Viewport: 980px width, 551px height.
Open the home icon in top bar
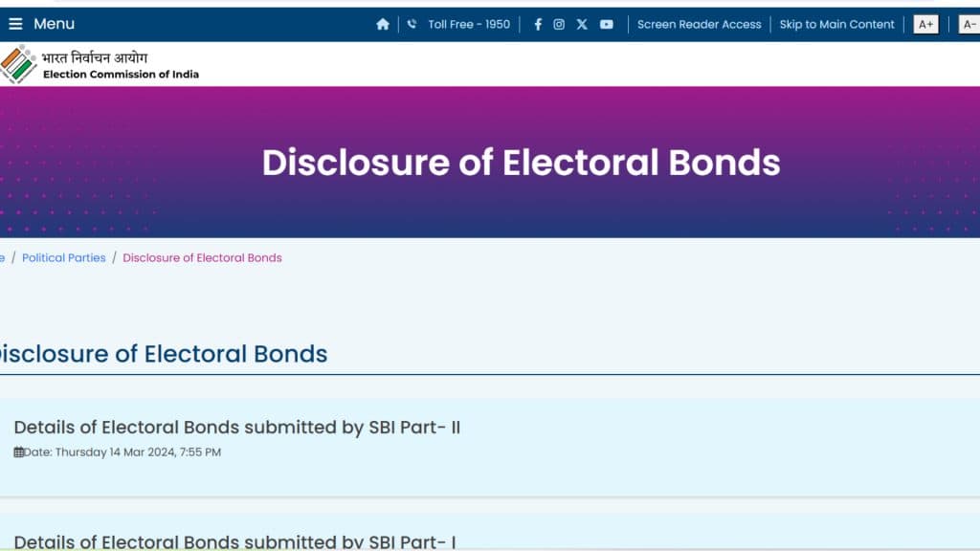[383, 24]
